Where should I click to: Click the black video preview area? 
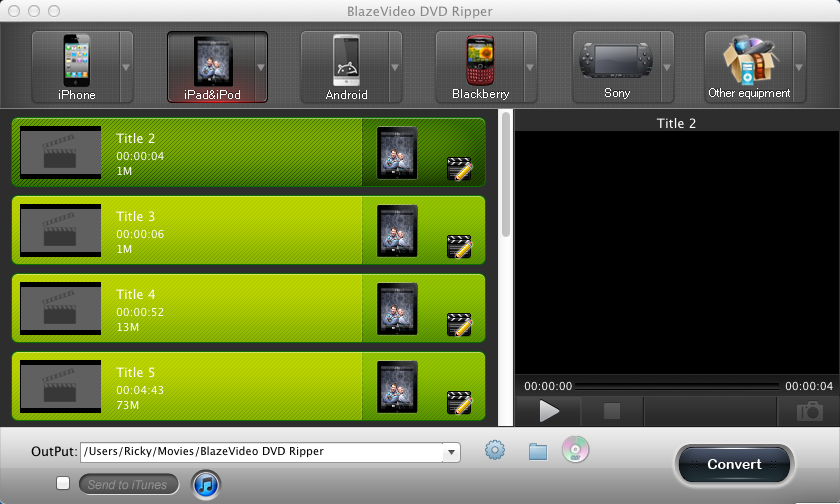tap(676, 253)
